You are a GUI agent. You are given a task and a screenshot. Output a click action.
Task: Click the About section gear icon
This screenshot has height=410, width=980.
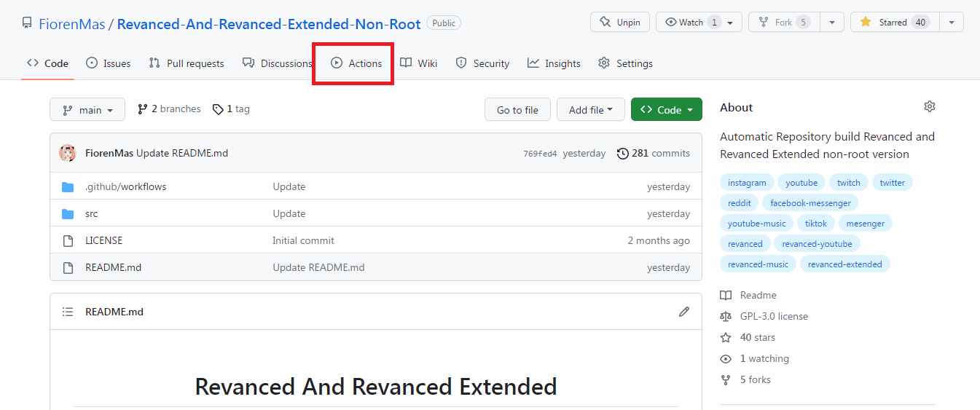[929, 107]
